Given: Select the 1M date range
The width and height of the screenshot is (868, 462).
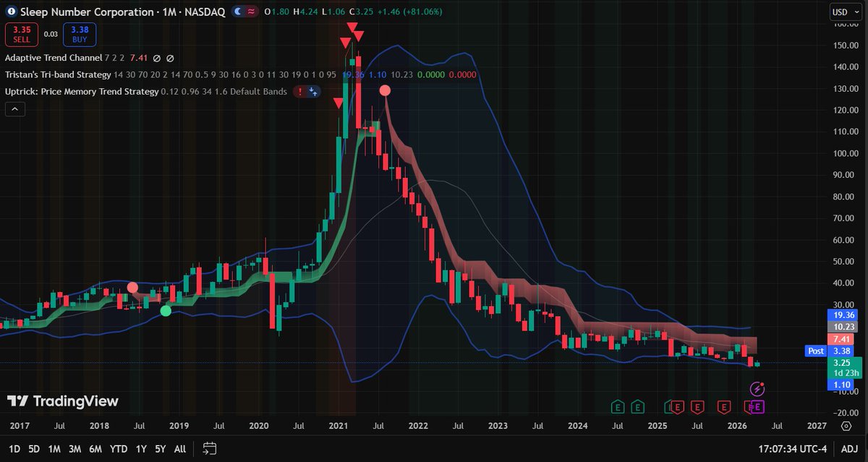Looking at the screenshot, I should click(54, 448).
